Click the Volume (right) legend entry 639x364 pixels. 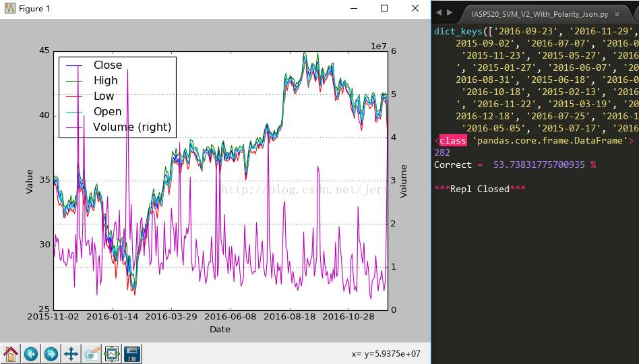click(x=132, y=127)
